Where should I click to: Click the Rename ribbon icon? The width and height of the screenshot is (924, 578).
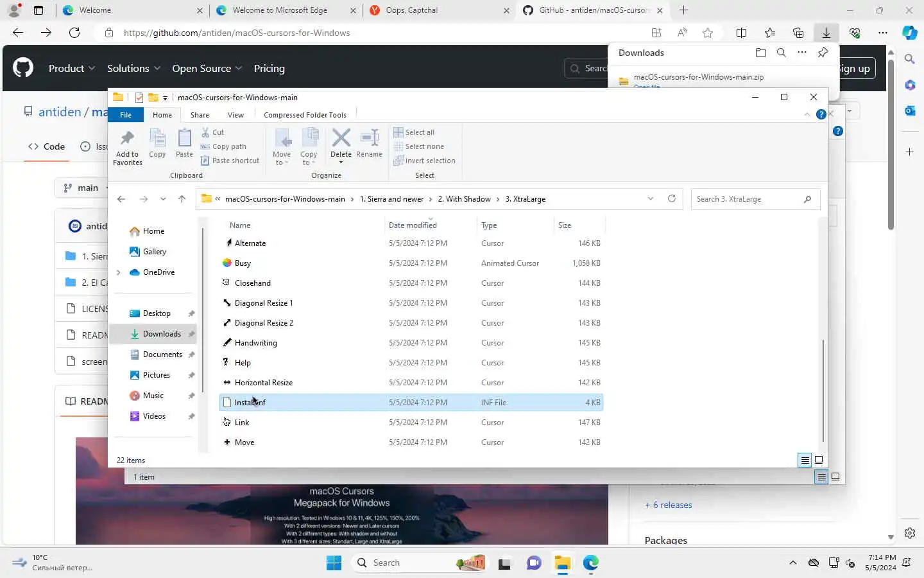(x=369, y=143)
